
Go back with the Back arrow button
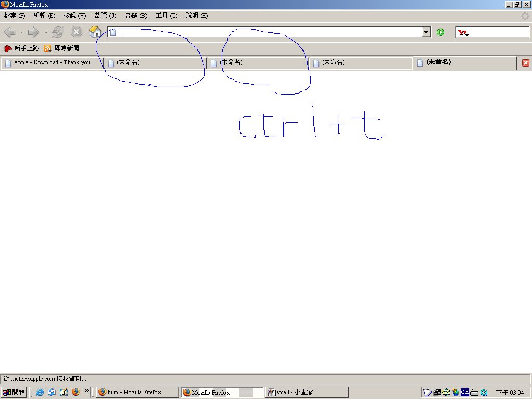tap(9, 32)
